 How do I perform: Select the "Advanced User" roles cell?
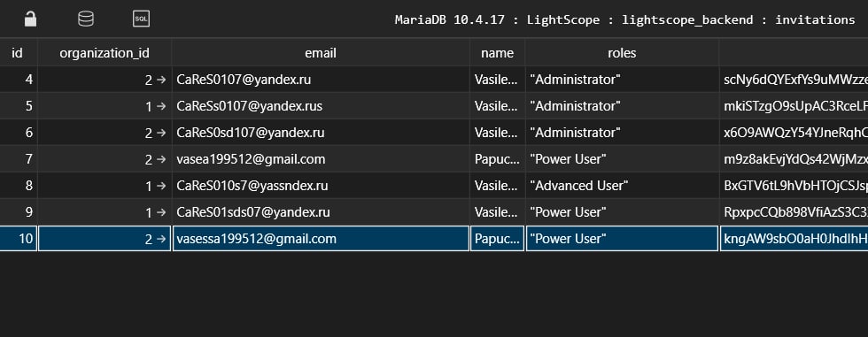coord(622,186)
